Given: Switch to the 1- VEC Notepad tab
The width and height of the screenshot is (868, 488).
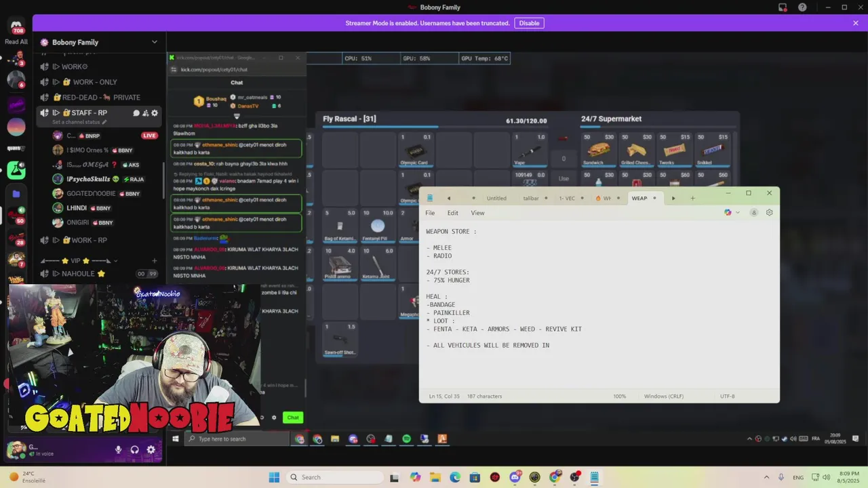Looking at the screenshot, I should pos(567,198).
